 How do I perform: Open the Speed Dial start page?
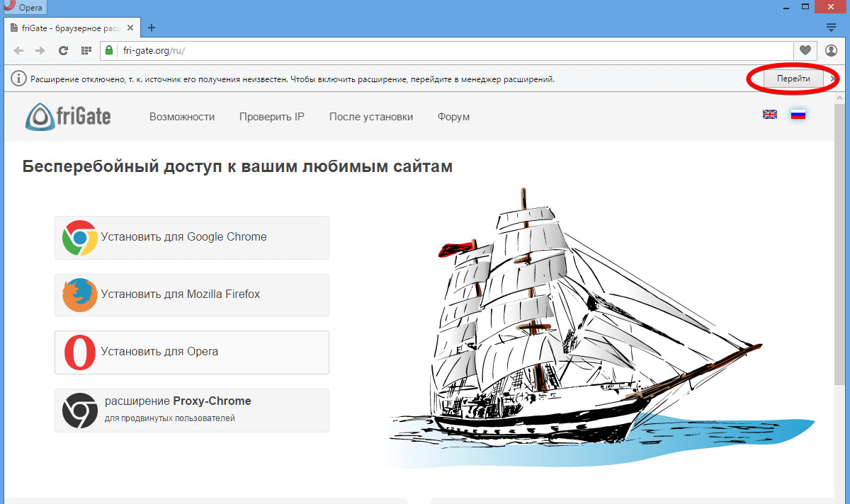tap(86, 50)
